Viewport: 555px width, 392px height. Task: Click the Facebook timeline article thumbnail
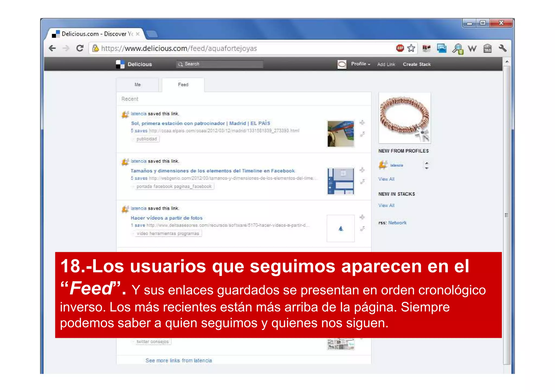pos(341,181)
